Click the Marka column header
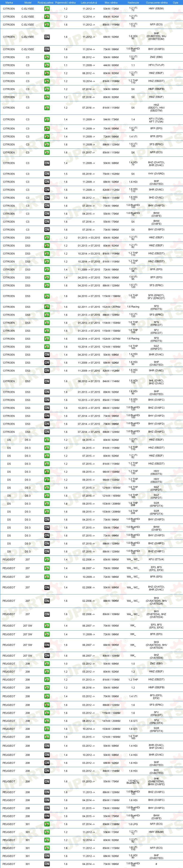183x868 pixels. [x=9, y=2]
